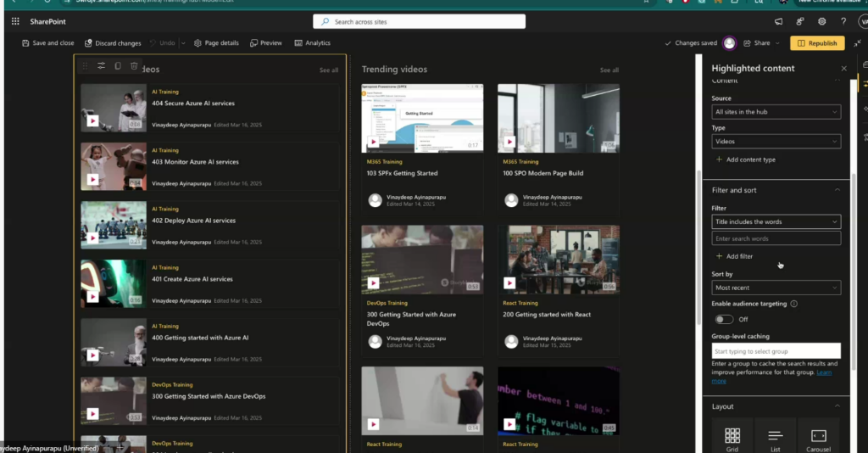Close the Highlighted content pane

[x=843, y=69]
